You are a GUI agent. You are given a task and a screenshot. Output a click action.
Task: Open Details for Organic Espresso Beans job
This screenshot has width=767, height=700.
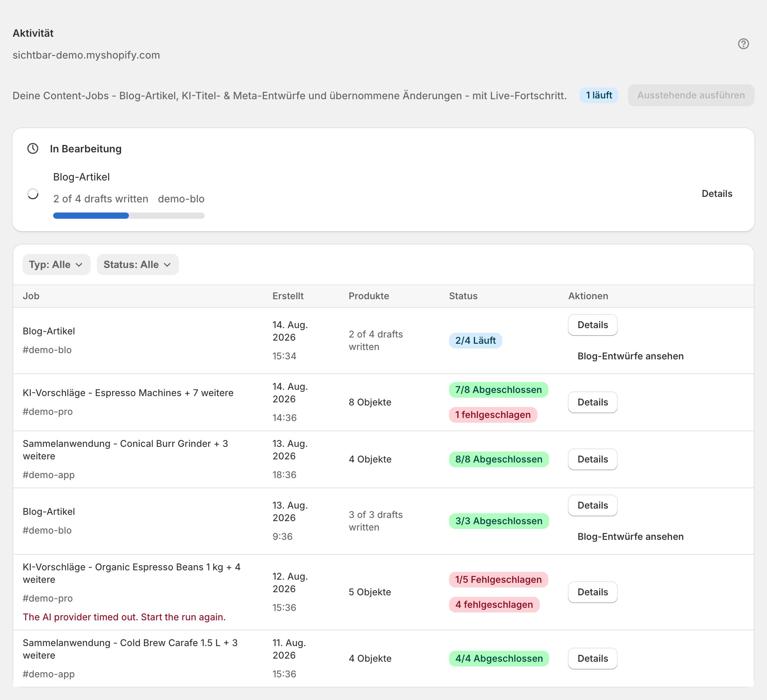click(592, 592)
